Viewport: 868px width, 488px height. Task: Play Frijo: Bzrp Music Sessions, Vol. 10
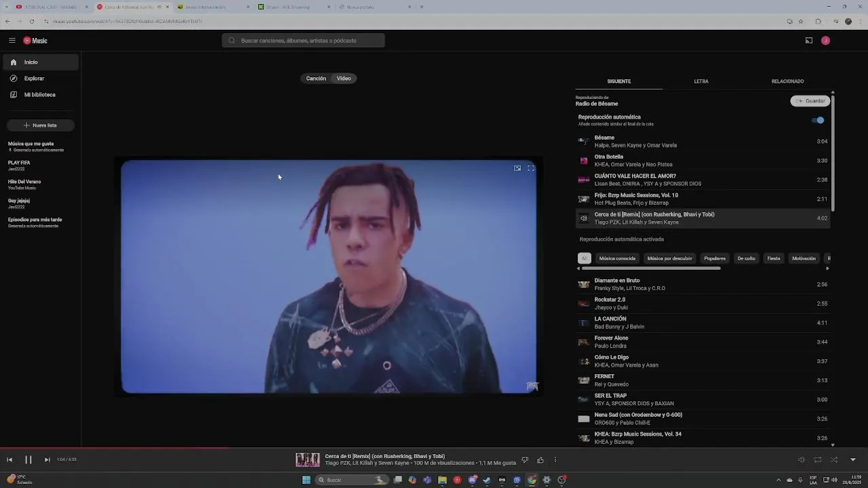(x=703, y=199)
